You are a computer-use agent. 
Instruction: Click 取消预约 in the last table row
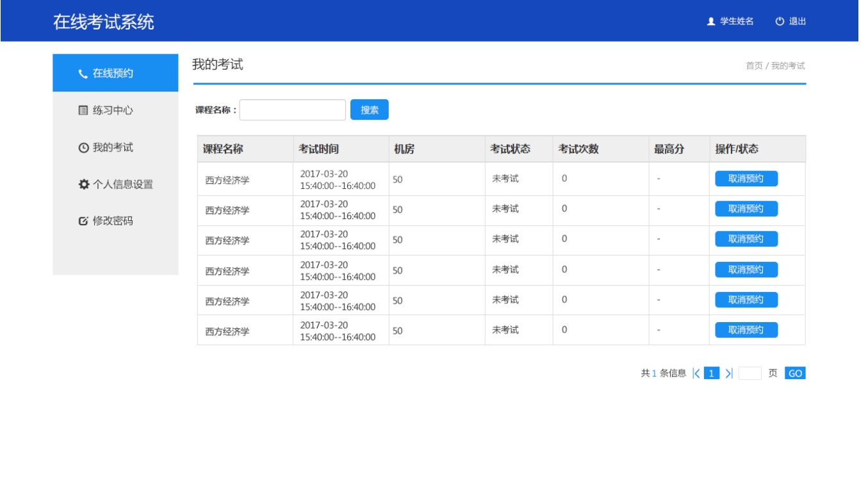[746, 330]
